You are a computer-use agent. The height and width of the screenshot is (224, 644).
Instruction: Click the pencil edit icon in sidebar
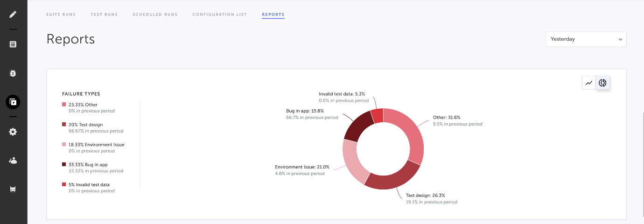click(x=13, y=14)
